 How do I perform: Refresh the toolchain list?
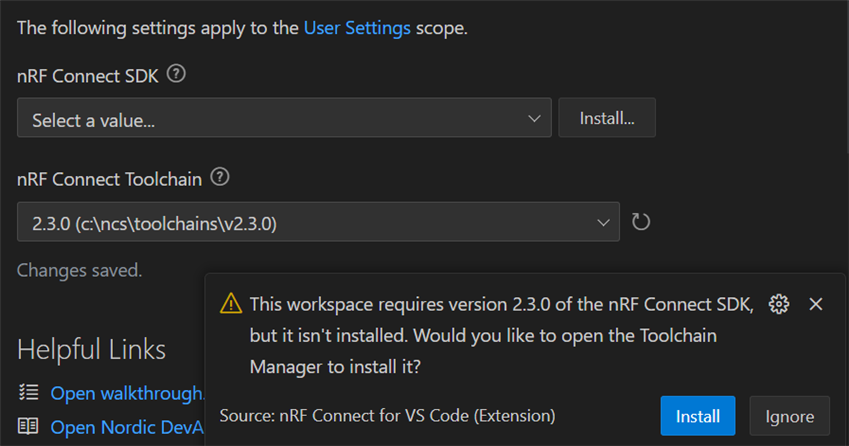click(x=641, y=222)
